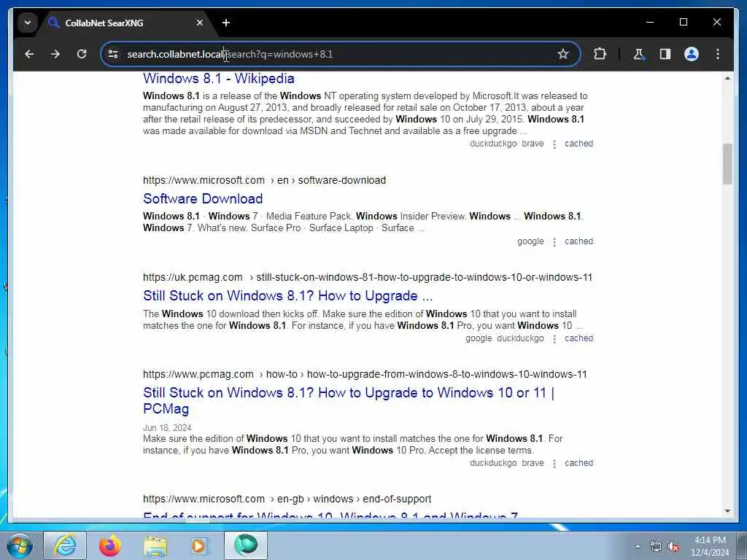
Task: Open cached link for Wikipedia result
Action: point(578,144)
